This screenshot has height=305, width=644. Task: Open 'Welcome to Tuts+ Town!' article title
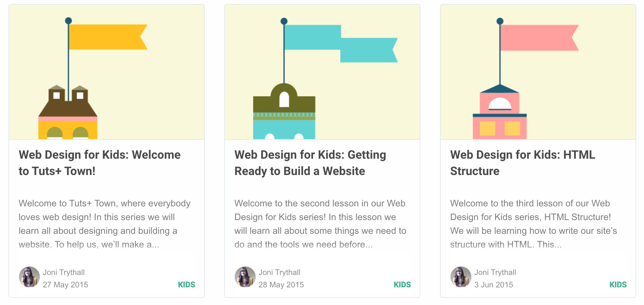(99, 163)
